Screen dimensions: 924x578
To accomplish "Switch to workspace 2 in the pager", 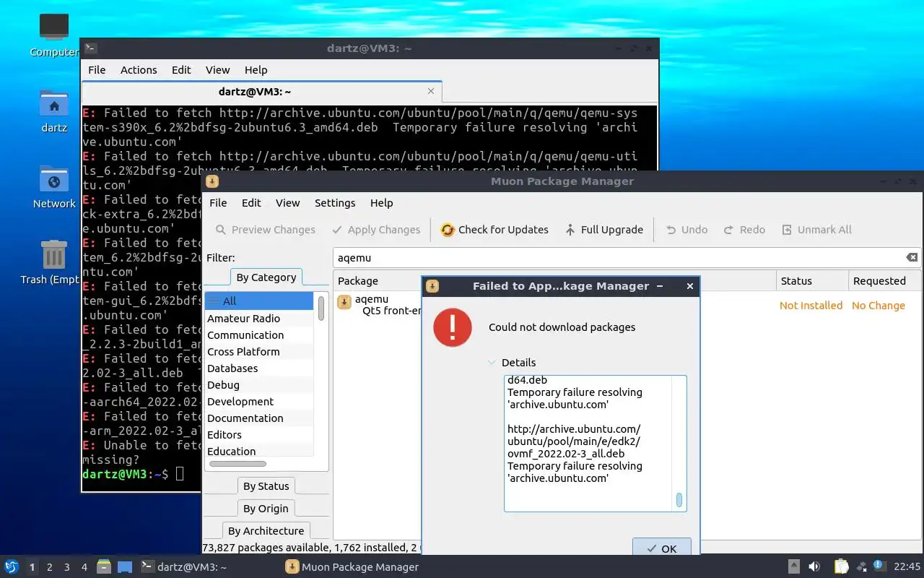I will (50, 567).
